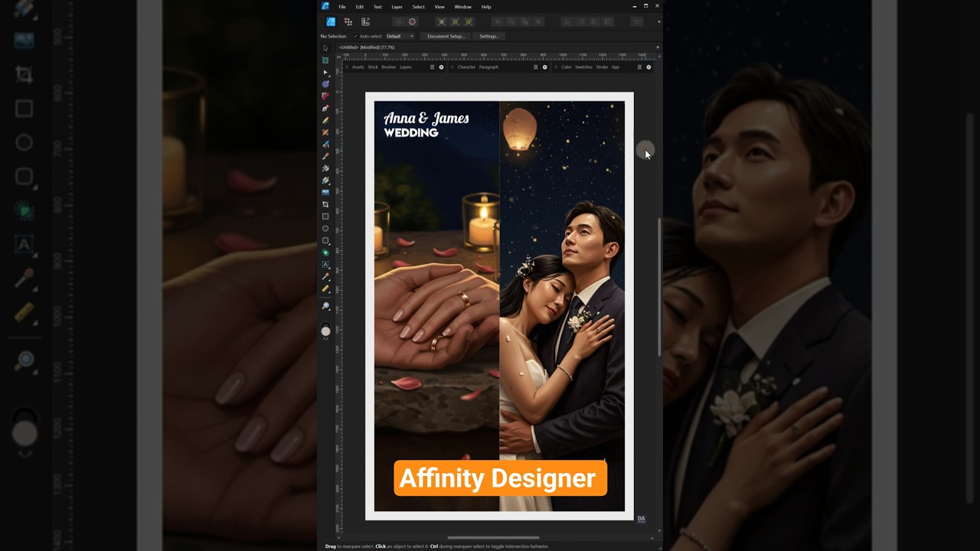Select the Artistic Text tool
Image resolution: width=980 pixels, height=551 pixels.
coord(325,264)
